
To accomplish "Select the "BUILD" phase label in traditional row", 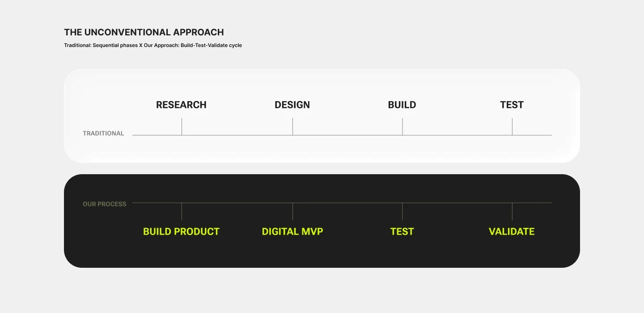I will click(x=402, y=105).
